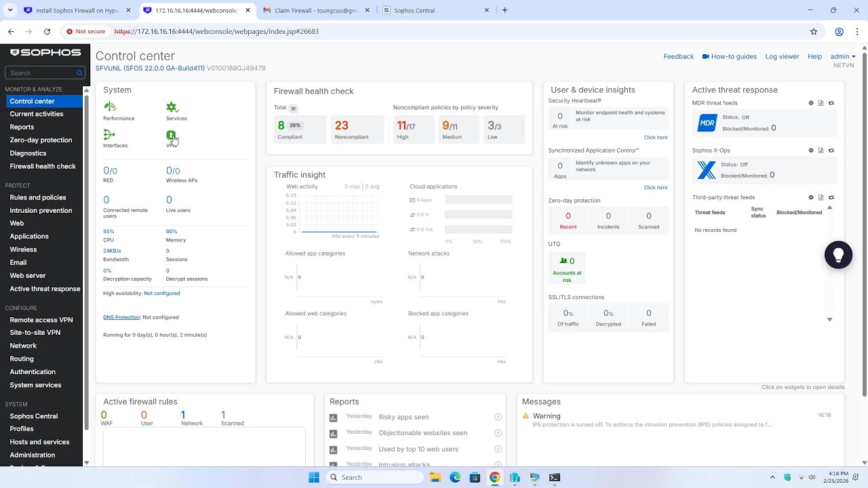Open the Log viewer
Screen dimensions: 868x488
(782, 57)
